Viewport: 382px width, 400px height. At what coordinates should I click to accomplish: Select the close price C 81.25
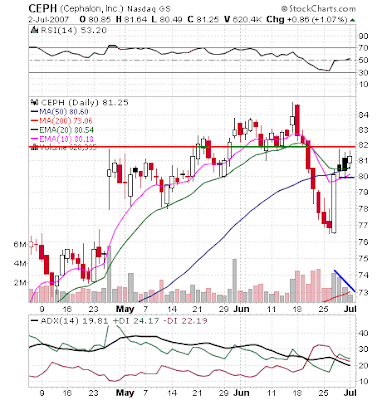pos(203,20)
